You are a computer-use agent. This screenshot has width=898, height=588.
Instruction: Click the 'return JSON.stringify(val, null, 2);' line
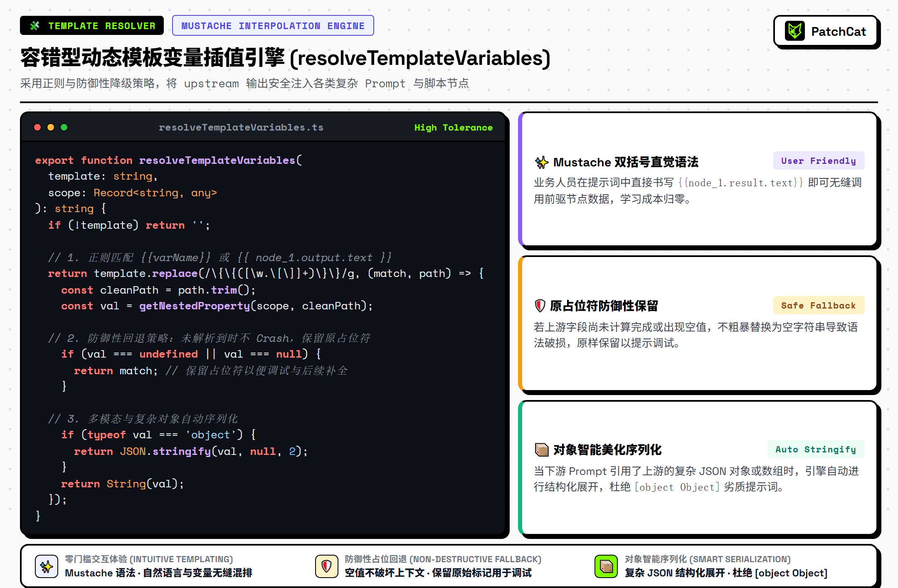pos(191,452)
